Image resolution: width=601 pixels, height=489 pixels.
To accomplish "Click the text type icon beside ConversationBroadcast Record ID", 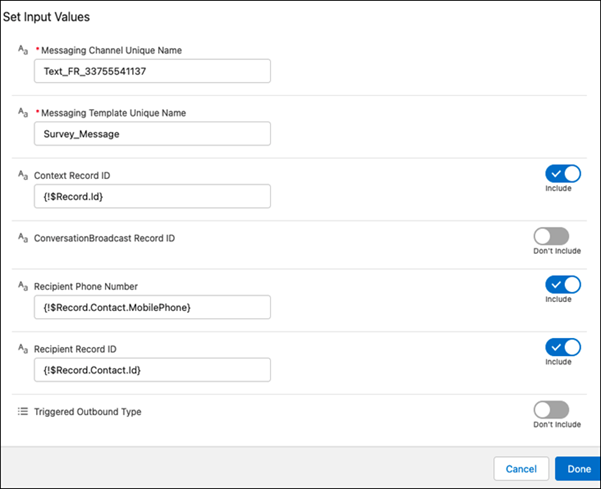I will coord(23,238).
